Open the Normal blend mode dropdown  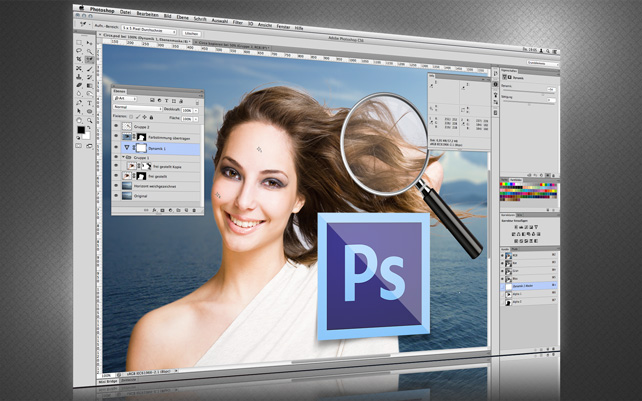point(138,107)
